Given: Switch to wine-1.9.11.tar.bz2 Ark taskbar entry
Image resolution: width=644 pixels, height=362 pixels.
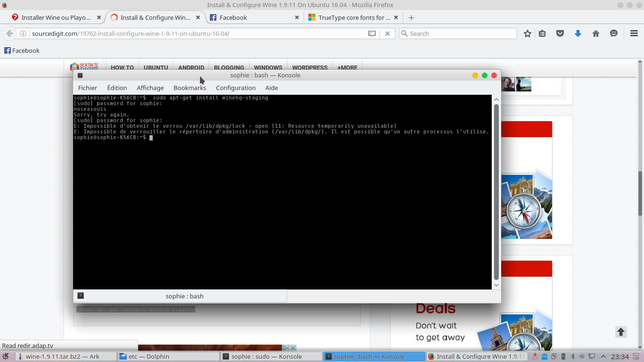Looking at the screenshot, I should click(x=66, y=356).
